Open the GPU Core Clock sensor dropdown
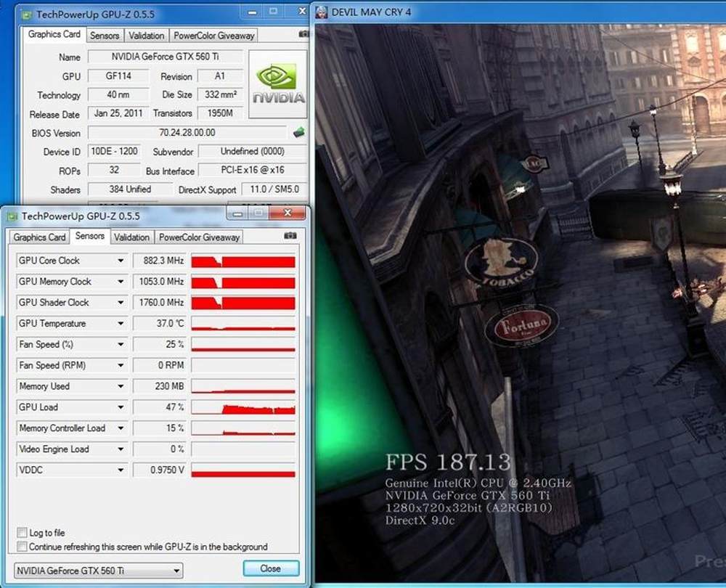Screen dimensions: 726x588 121,261
